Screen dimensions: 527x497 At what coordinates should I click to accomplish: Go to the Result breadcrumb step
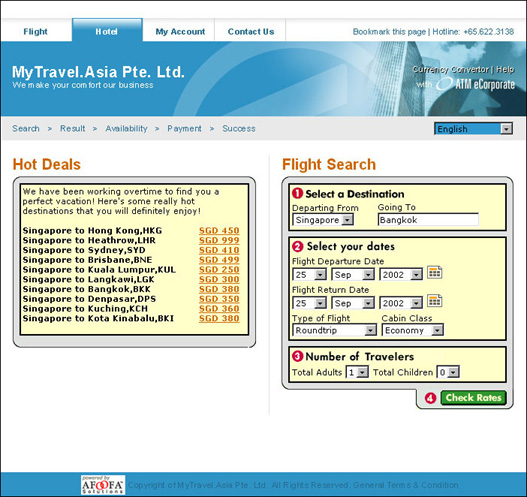tap(73, 128)
